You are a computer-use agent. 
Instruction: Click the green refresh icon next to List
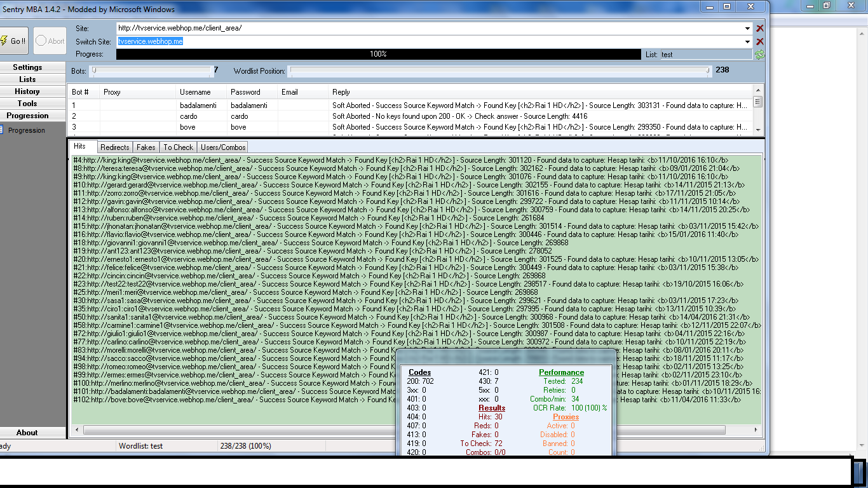(x=759, y=55)
